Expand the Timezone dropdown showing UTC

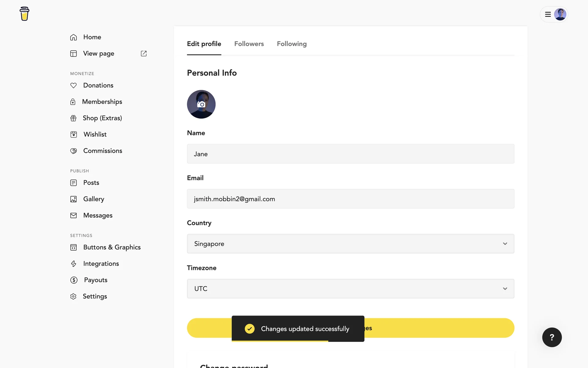[350, 289]
